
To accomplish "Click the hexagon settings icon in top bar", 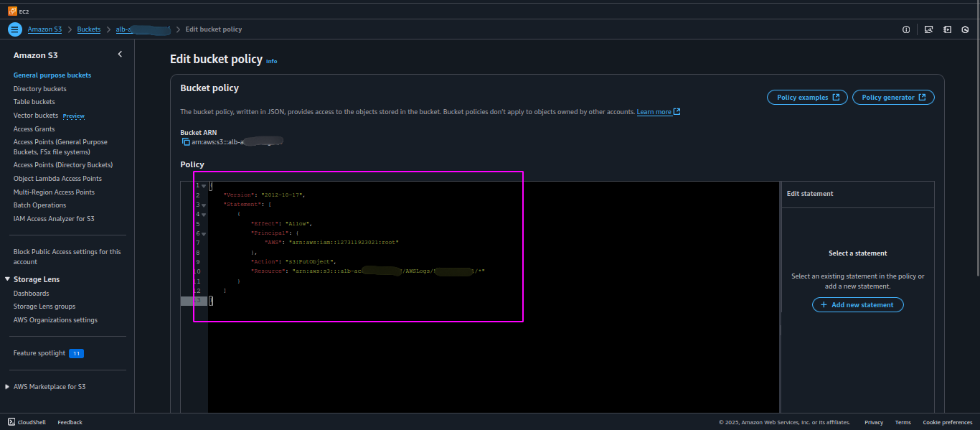I will pos(966,29).
